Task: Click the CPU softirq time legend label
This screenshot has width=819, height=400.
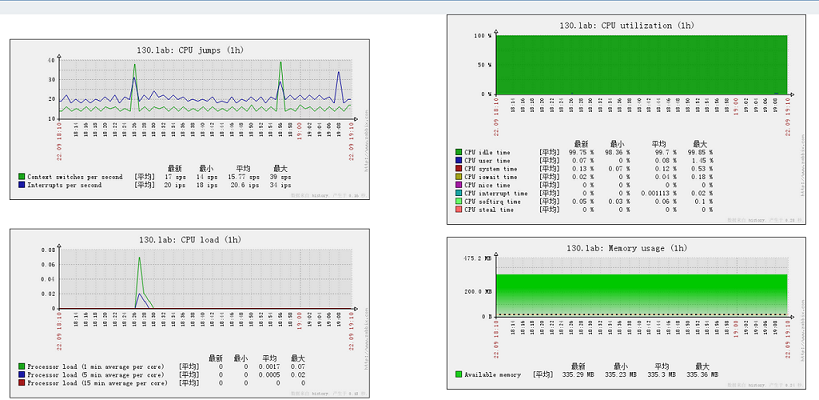Action: [x=494, y=201]
